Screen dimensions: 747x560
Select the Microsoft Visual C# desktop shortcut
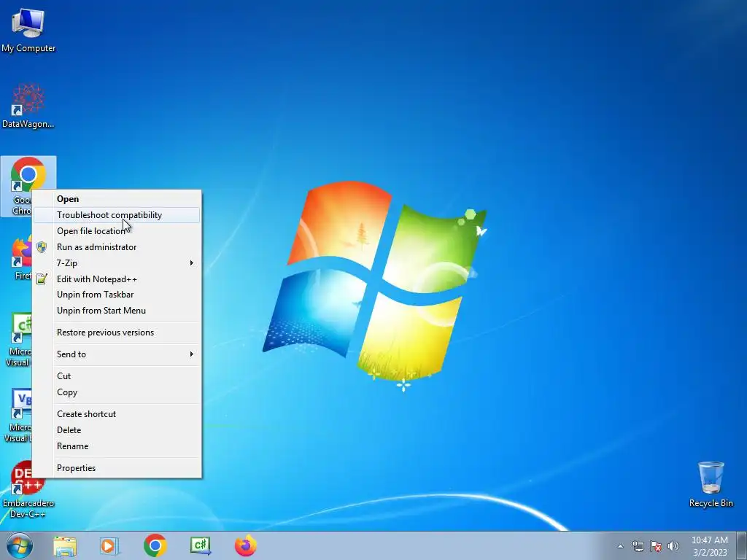(x=18, y=340)
